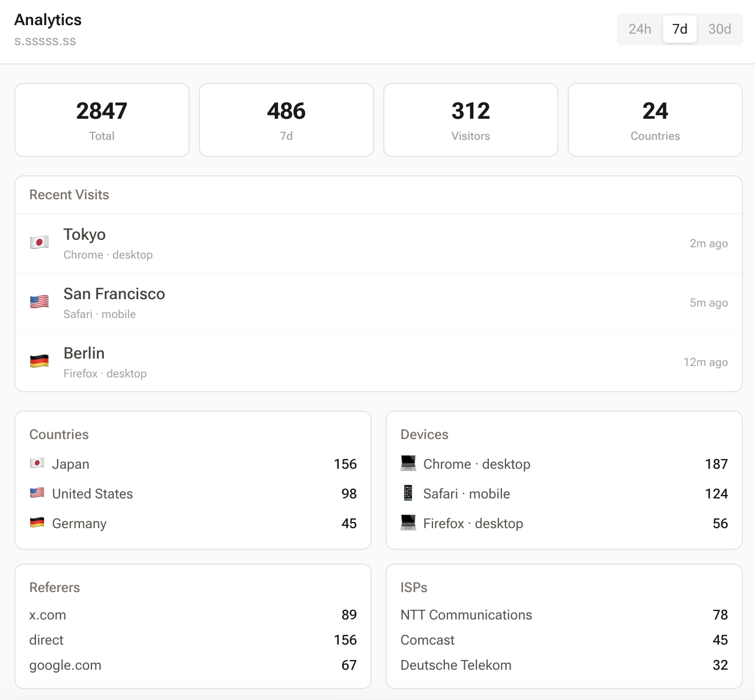Switch time range to 24h
Image resolution: width=755 pixels, height=700 pixels.
(x=640, y=29)
